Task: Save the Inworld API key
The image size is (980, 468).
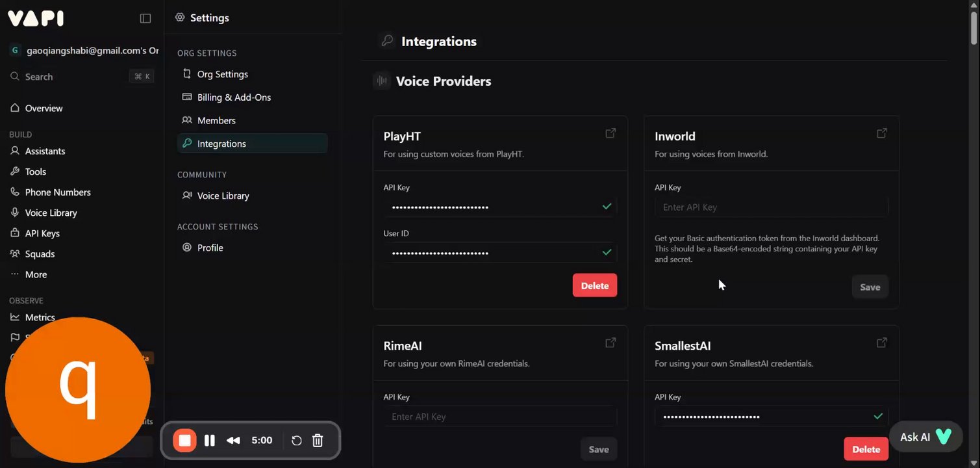Action: 870,287
